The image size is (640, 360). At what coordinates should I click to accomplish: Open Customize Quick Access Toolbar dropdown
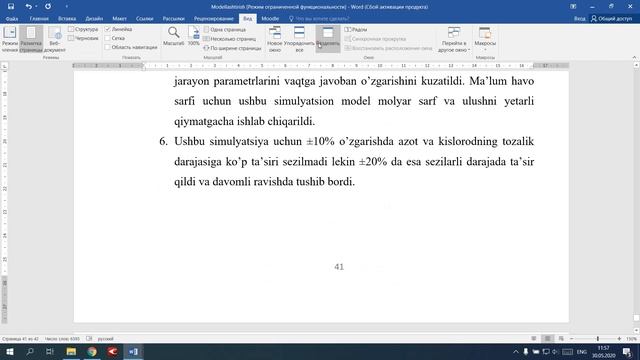point(67,7)
